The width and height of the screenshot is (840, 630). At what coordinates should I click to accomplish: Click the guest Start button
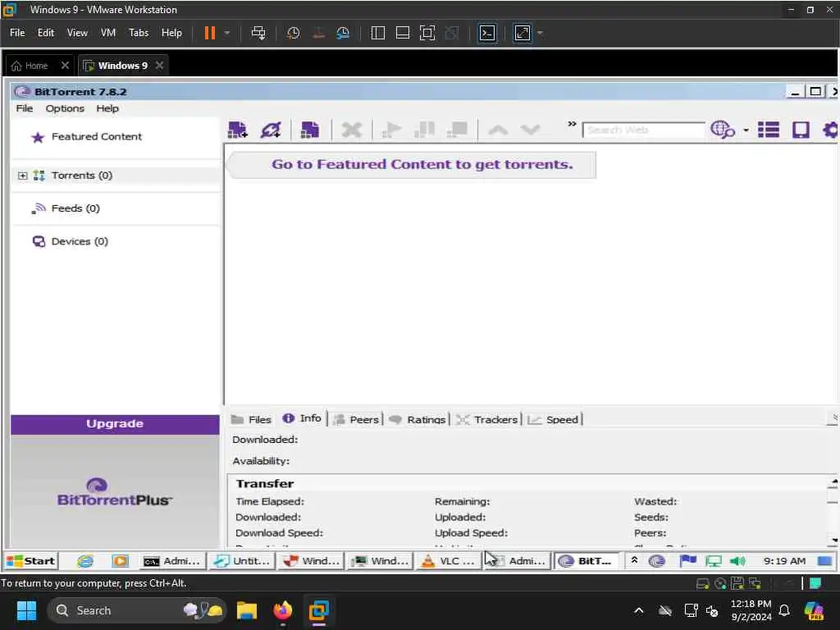pos(31,561)
